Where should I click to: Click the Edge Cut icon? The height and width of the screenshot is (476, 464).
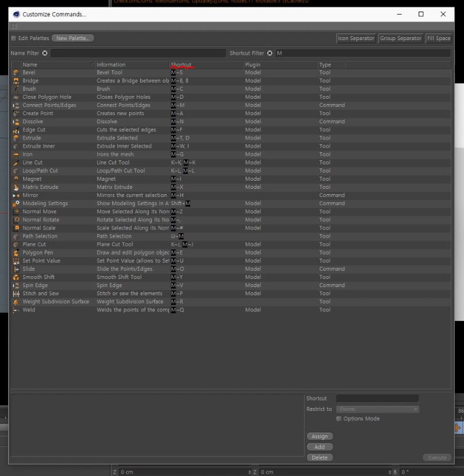16,130
